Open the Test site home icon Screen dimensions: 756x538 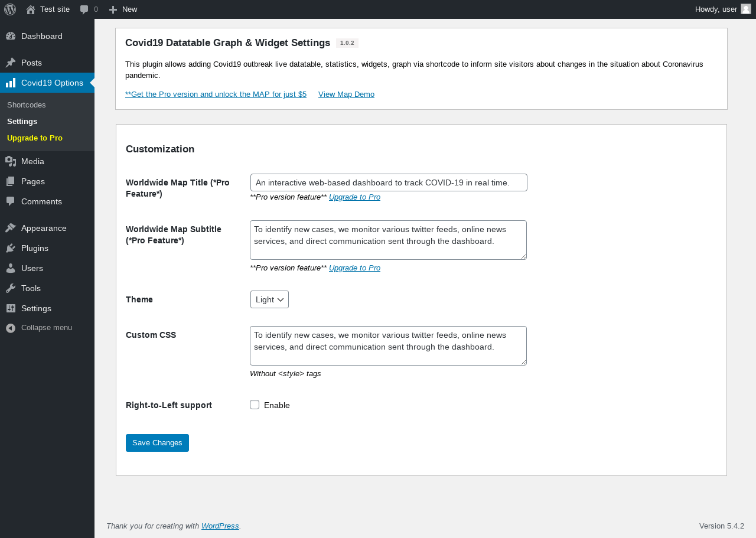click(31, 9)
